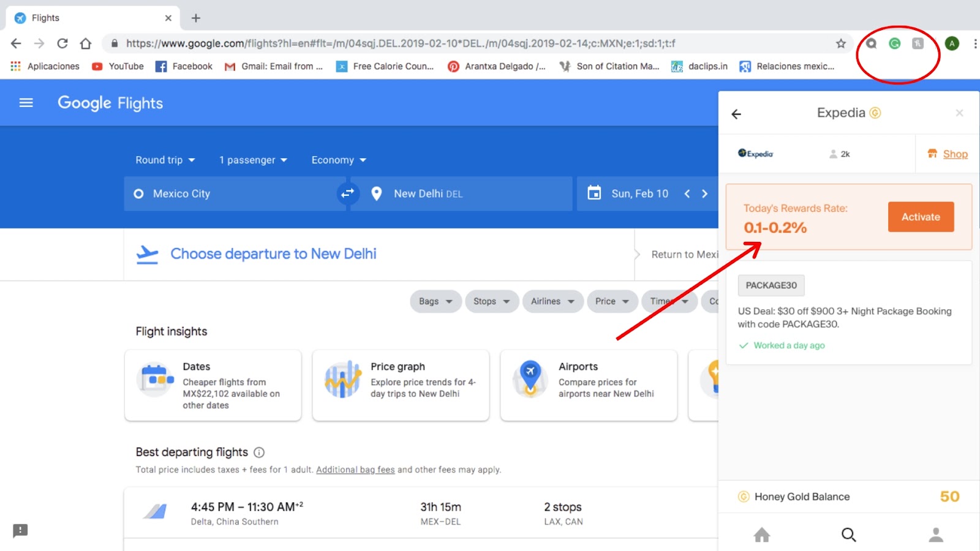Image resolution: width=980 pixels, height=551 pixels.
Task: Open Honey search tab icon
Action: pos(848,534)
